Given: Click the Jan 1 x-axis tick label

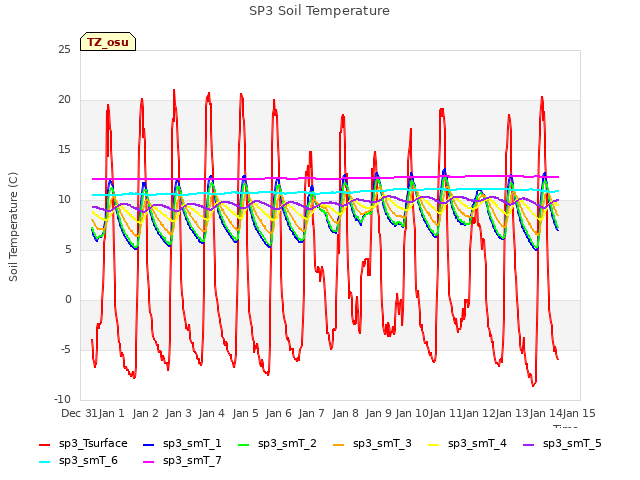Looking at the screenshot, I should pyautogui.click(x=111, y=413).
